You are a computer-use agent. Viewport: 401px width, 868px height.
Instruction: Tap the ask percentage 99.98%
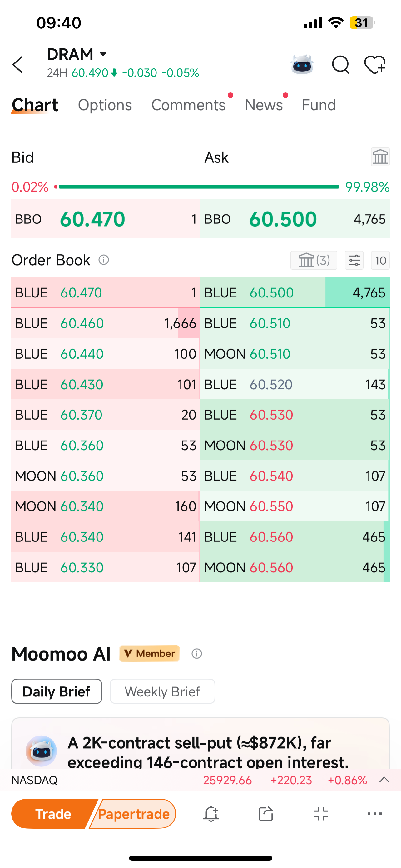367,187
